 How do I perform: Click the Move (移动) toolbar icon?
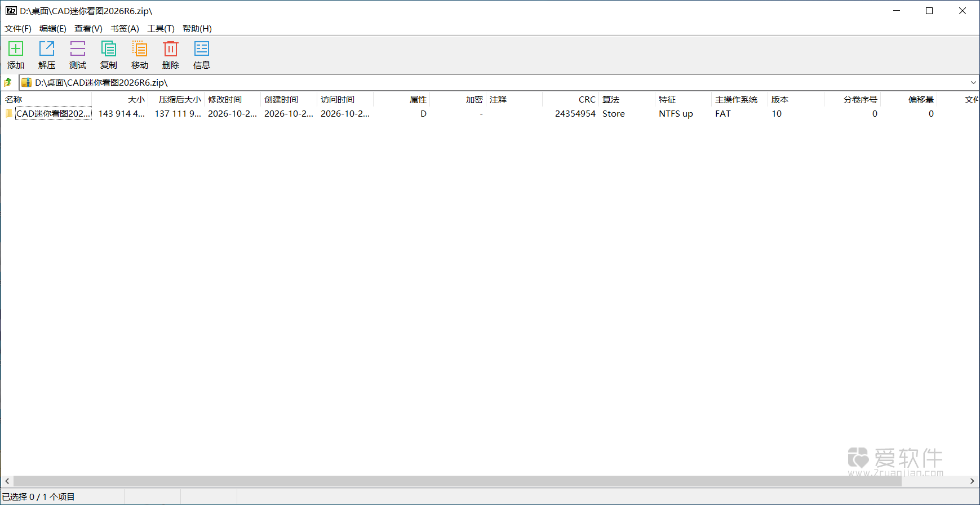140,49
